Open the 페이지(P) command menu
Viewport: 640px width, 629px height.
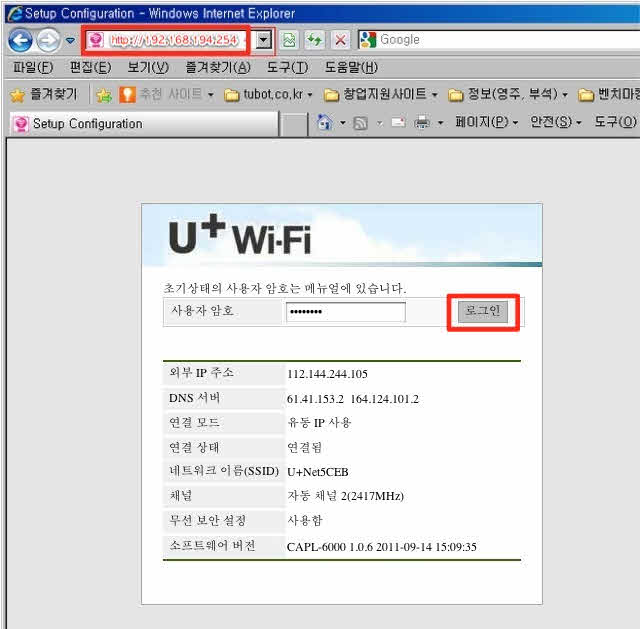pyautogui.click(x=487, y=122)
